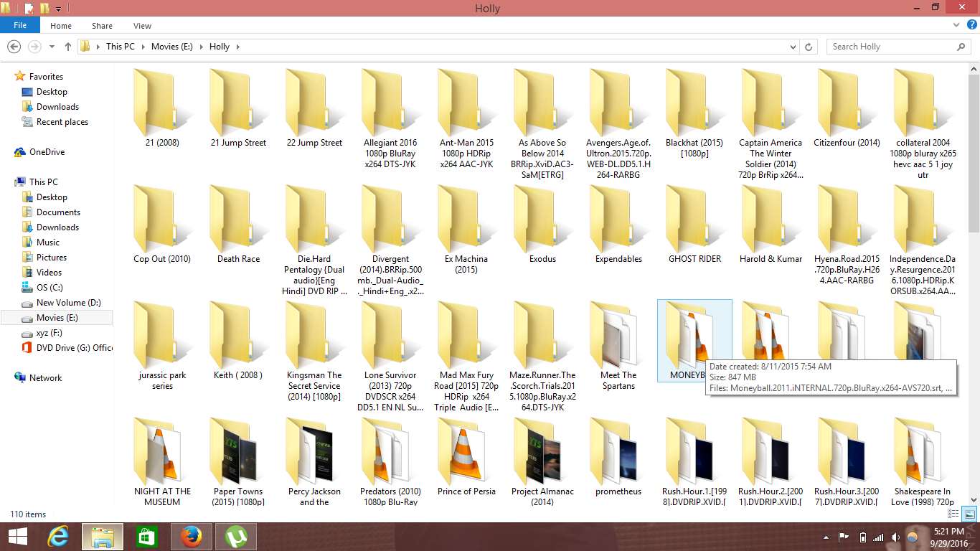The image size is (980, 551).
Task: Select the Meet The Spartans folder
Action: (x=618, y=345)
